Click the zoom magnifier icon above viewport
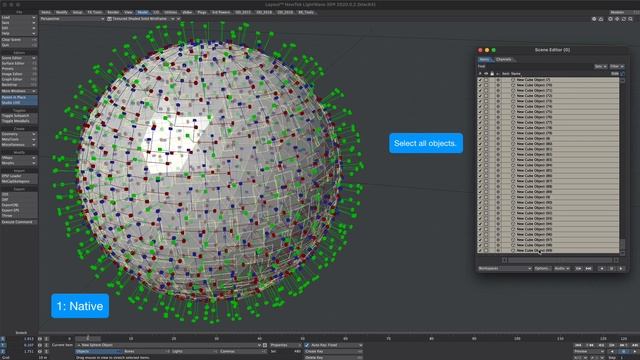The height and width of the screenshot is (360, 640). coord(631,19)
